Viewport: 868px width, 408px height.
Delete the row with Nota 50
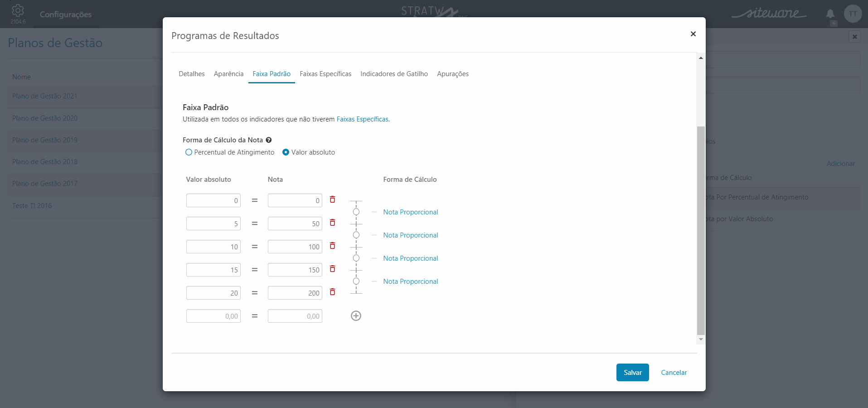332,223
